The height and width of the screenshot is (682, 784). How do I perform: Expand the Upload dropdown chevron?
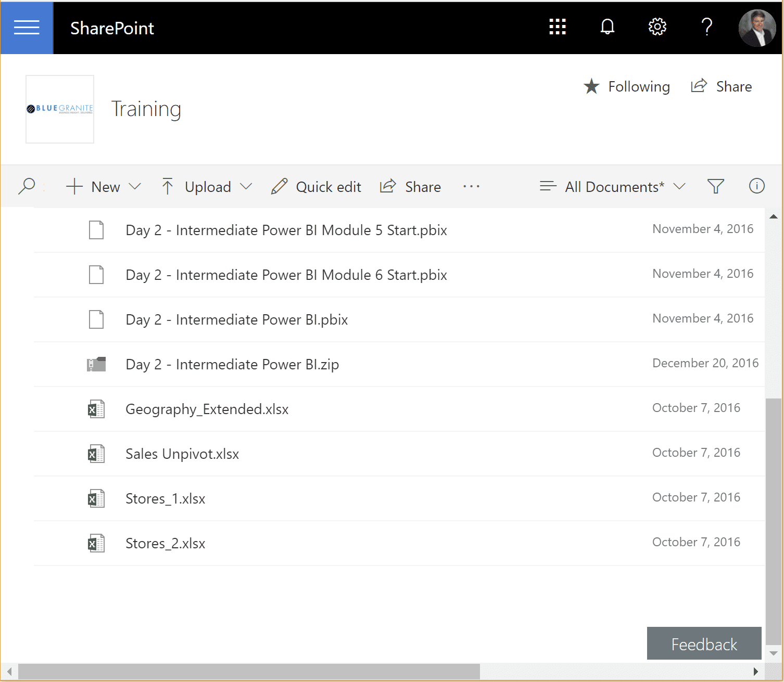click(246, 187)
